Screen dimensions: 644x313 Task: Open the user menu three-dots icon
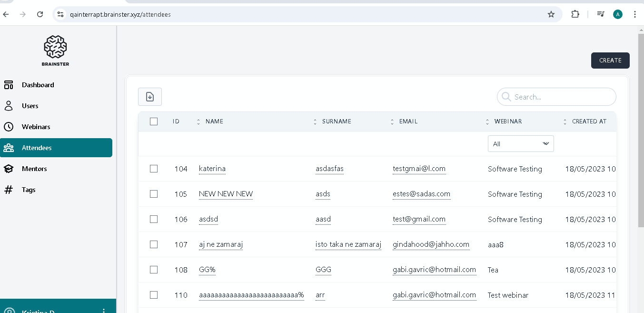pos(104,311)
